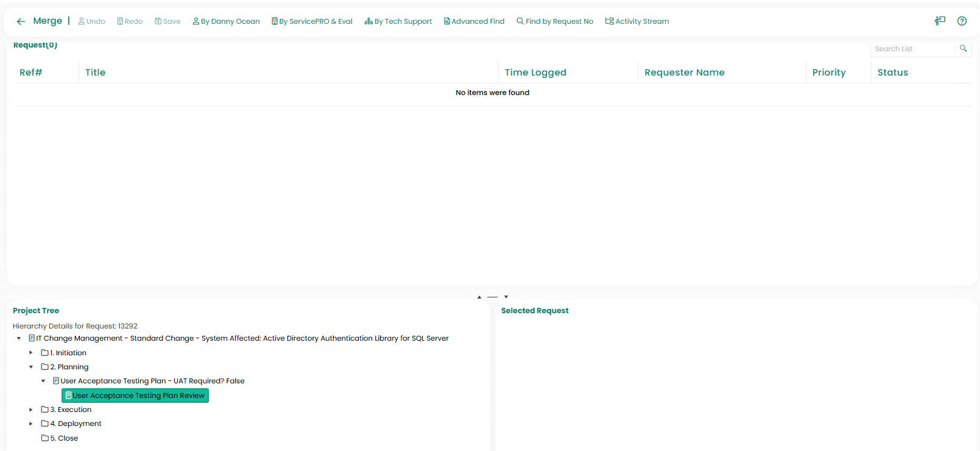The height and width of the screenshot is (451, 980).
Task: Click the Undo toolbar button
Action: tap(91, 21)
